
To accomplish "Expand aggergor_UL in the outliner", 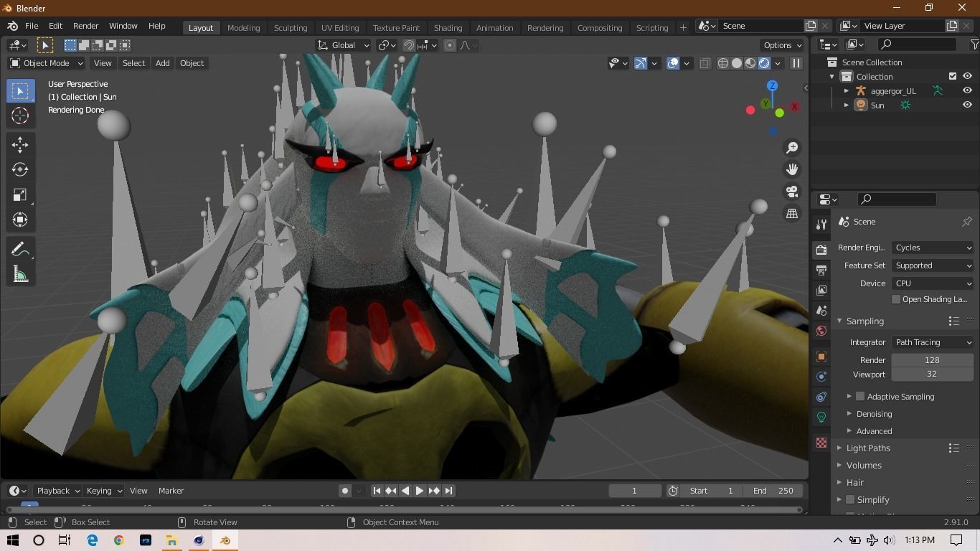I will (x=847, y=91).
